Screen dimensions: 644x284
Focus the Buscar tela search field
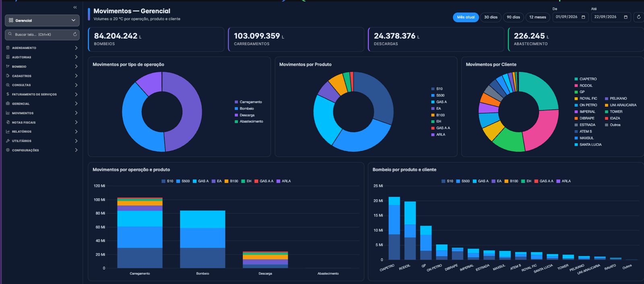[x=42, y=34]
